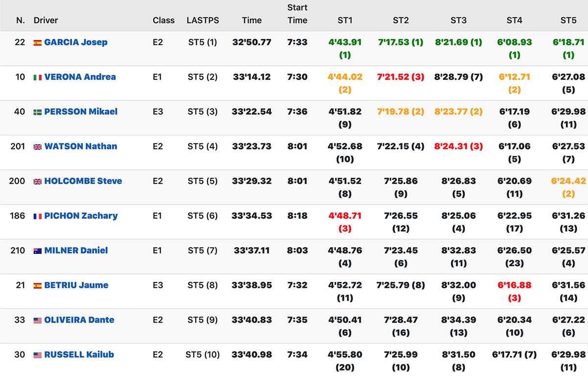
Task: Click the Spain flag beside GARCIA Josep
Action: click(x=37, y=43)
